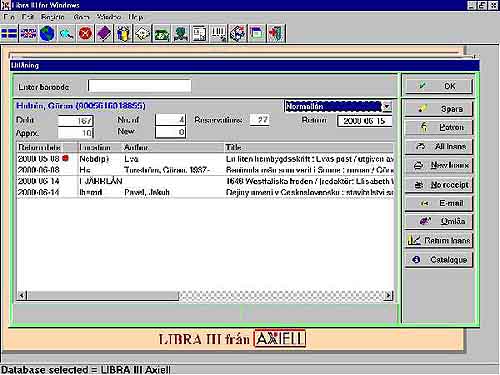Click the exit door toolbar icon
The image size is (500, 375).
(276, 34)
